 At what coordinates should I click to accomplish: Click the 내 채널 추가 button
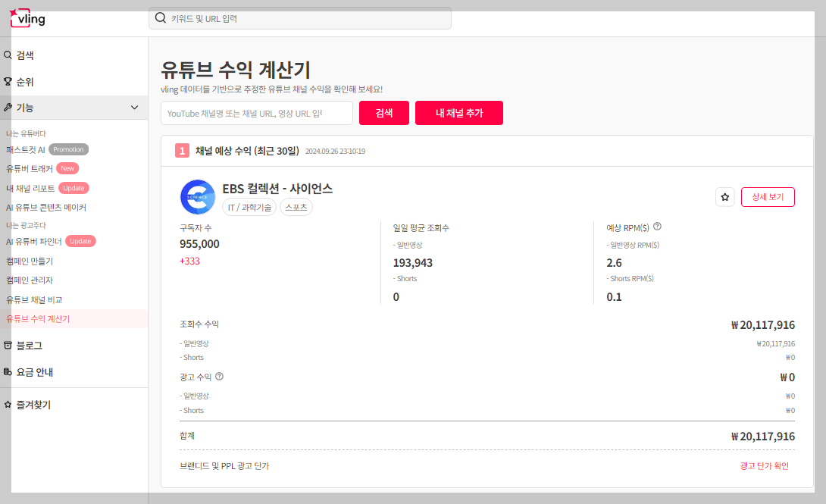(x=458, y=113)
